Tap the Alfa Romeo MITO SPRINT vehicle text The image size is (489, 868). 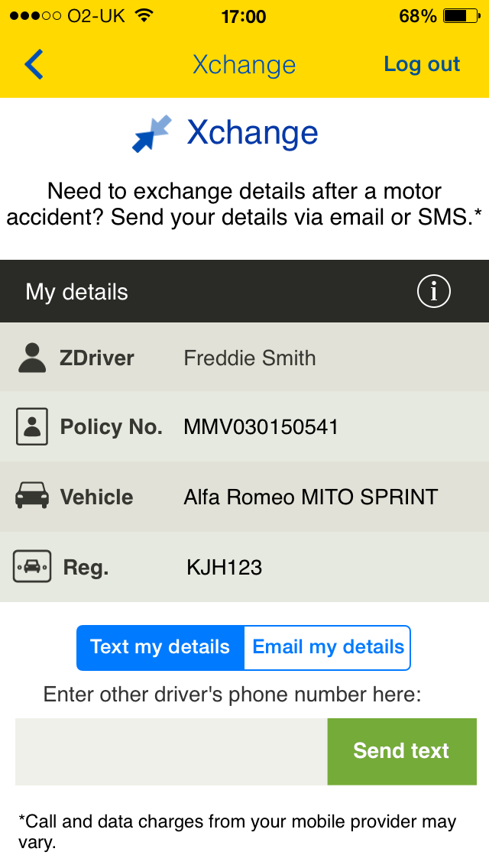[310, 497]
